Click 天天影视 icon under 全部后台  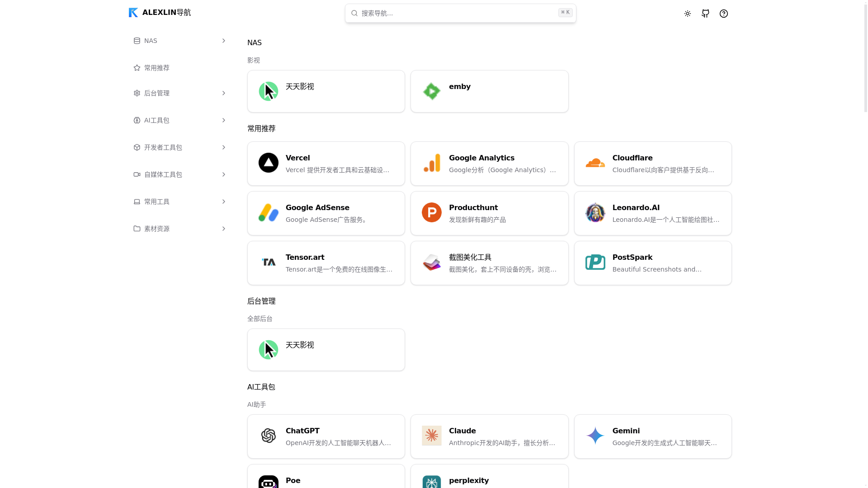point(269,350)
